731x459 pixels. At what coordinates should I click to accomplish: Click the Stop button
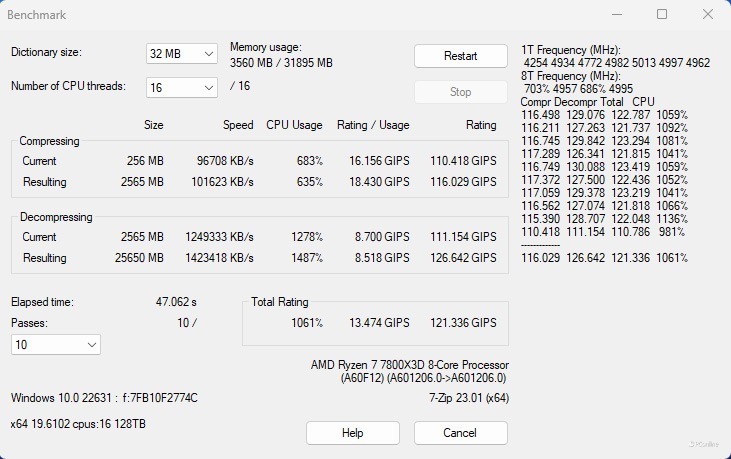460,92
